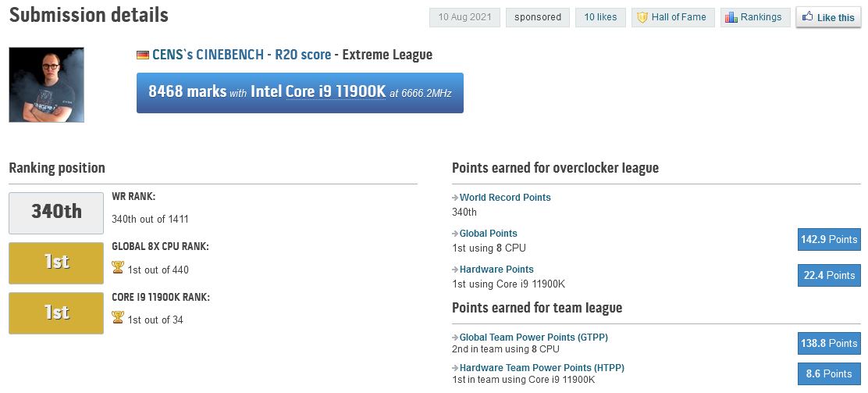868x393 pixels.
Task: Click the gold 1st Global 8x CPU rank badge
Action: click(56, 263)
